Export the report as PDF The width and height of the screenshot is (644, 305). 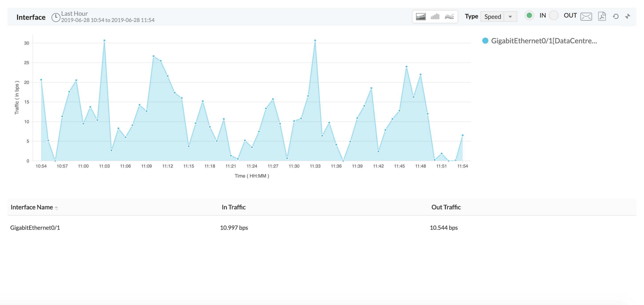coord(602,16)
